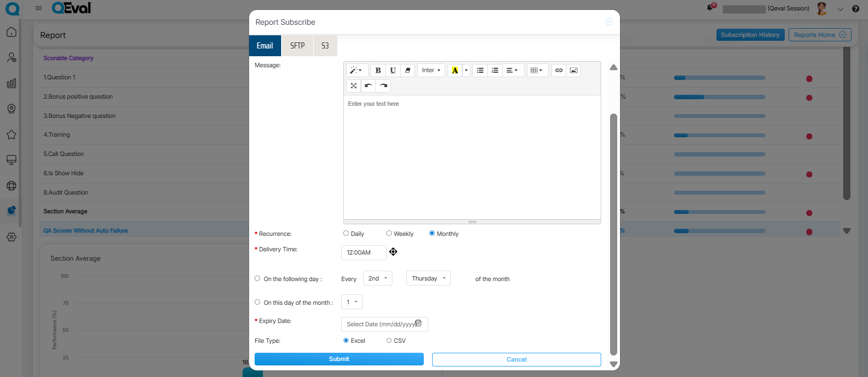The image size is (868, 377).
Task: Open the 2nd ordinal dropdown
Action: coord(378,278)
